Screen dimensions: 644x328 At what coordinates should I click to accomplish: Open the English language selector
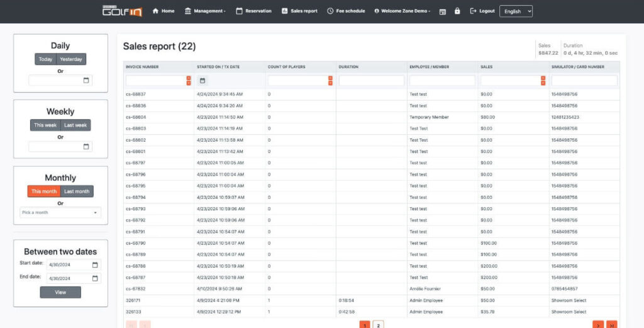pyautogui.click(x=516, y=11)
